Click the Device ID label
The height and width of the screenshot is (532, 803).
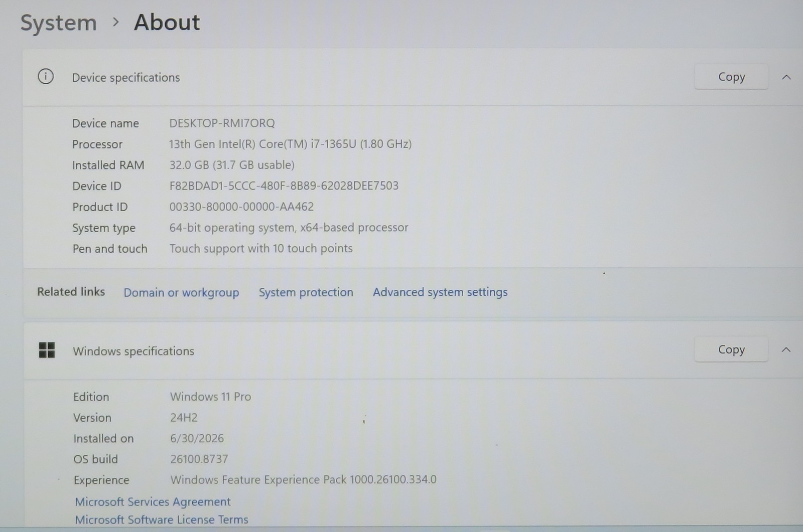point(97,186)
